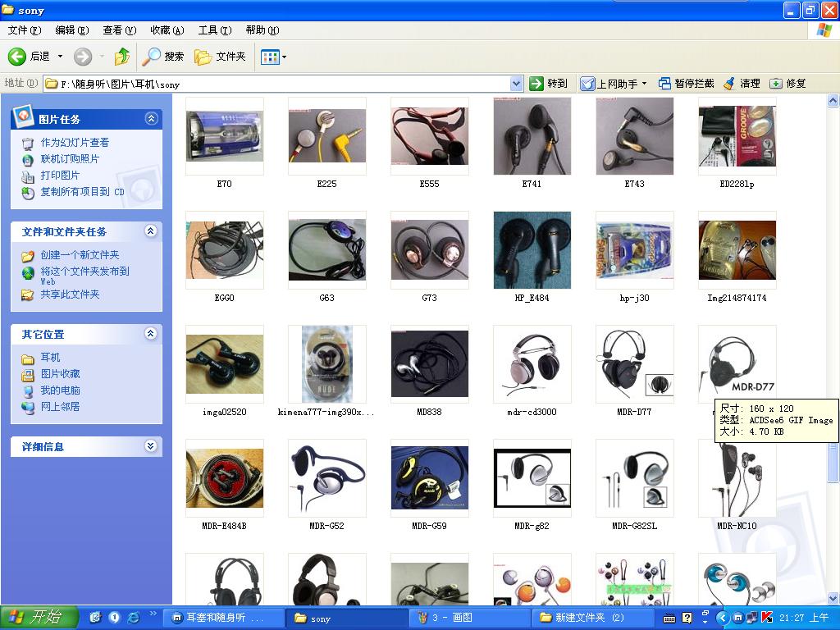This screenshot has height=630, width=840.
Task: Open the 文件 menu
Action: 25,30
